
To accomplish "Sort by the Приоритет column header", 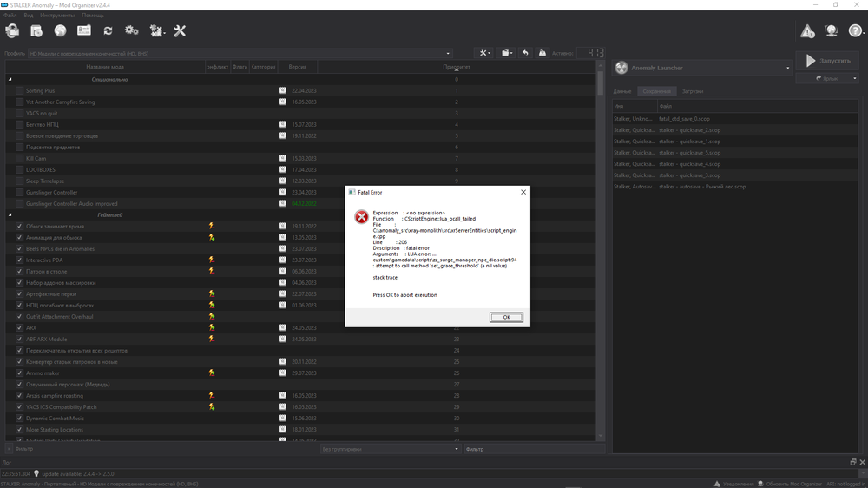I will pyautogui.click(x=457, y=67).
